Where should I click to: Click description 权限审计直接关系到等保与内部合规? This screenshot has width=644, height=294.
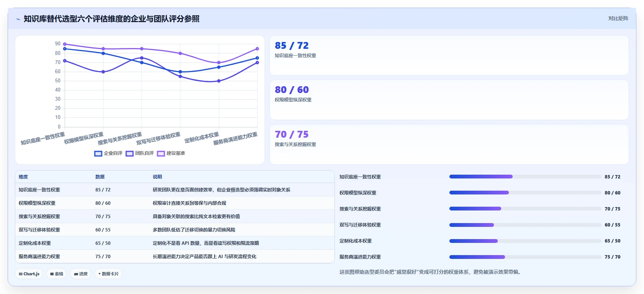189,203
